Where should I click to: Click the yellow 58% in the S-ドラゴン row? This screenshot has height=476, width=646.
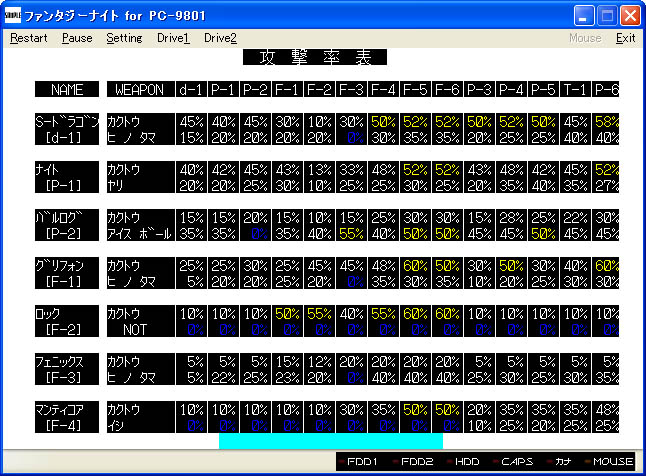click(607, 122)
